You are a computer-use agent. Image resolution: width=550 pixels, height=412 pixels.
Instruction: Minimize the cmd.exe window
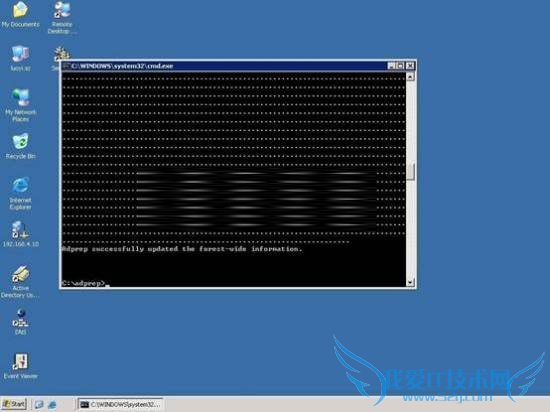(x=392, y=66)
